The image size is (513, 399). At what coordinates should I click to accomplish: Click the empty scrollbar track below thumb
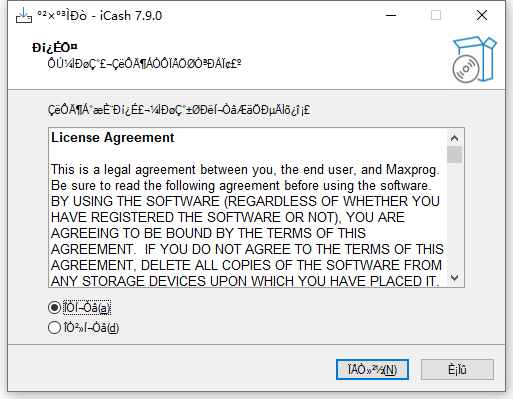click(454, 216)
